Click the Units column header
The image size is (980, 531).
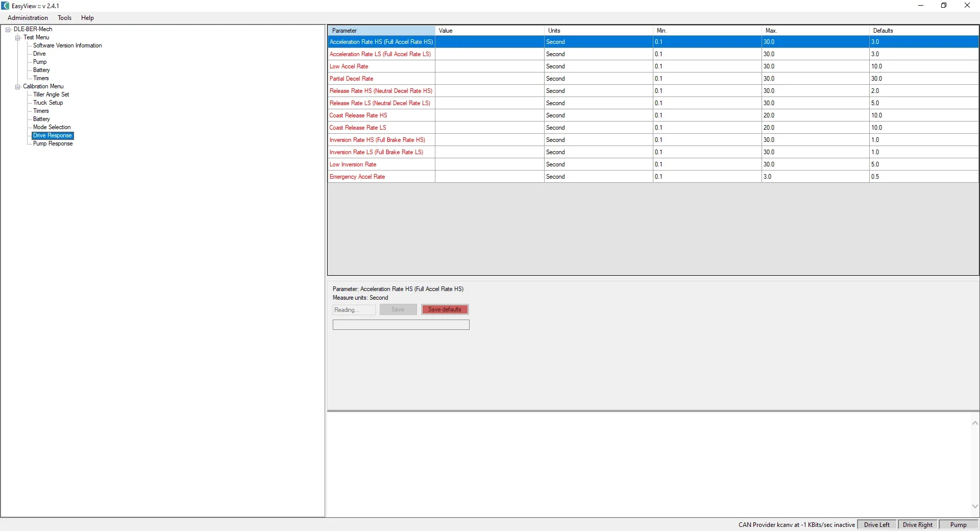point(598,31)
